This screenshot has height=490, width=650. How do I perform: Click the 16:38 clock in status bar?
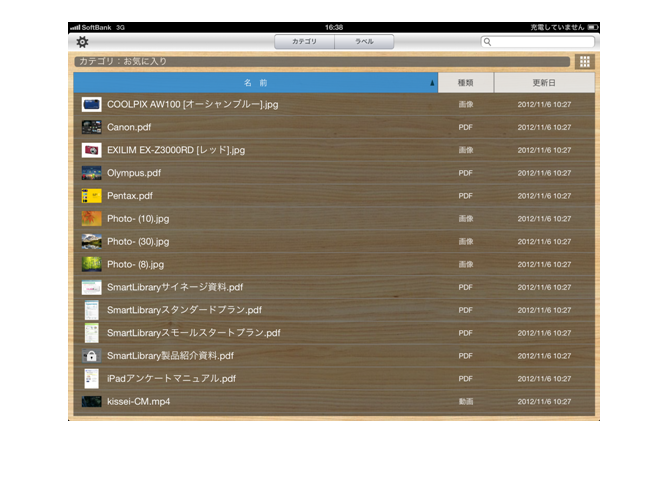pos(334,27)
